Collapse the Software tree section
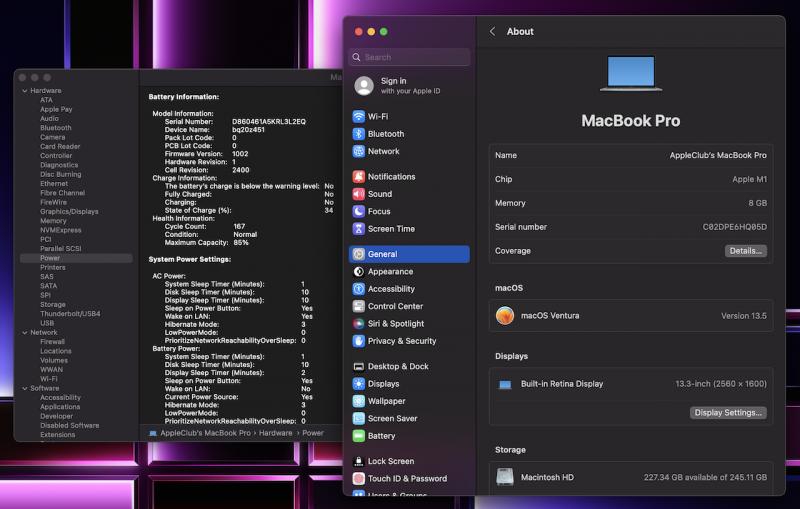The image size is (800, 509). pos(24,388)
